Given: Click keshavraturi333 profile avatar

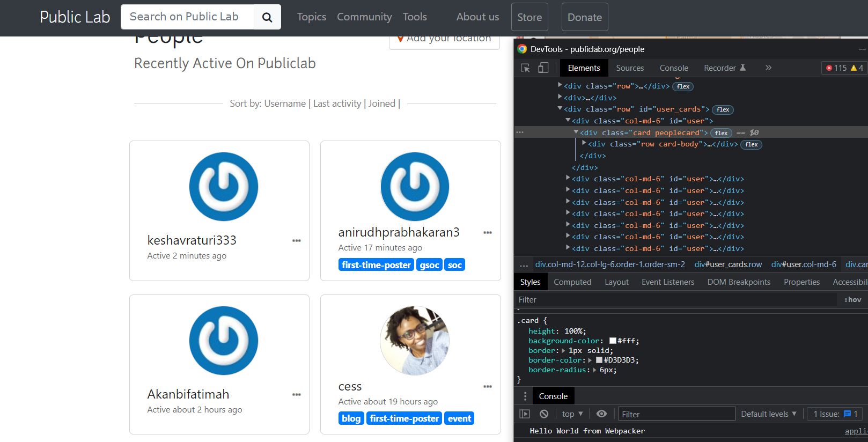Looking at the screenshot, I should tap(224, 187).
